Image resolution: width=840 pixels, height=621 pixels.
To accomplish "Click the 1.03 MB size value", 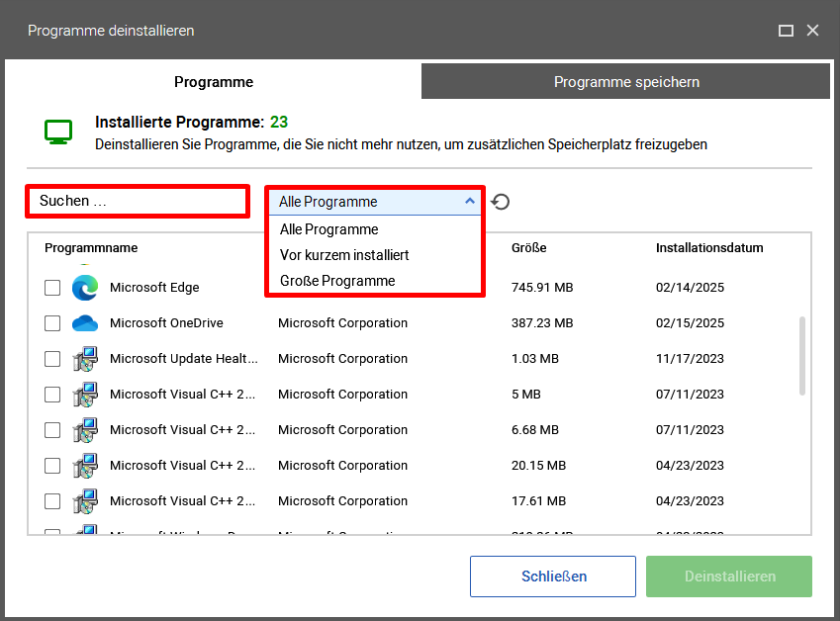I will click(534, 359).
